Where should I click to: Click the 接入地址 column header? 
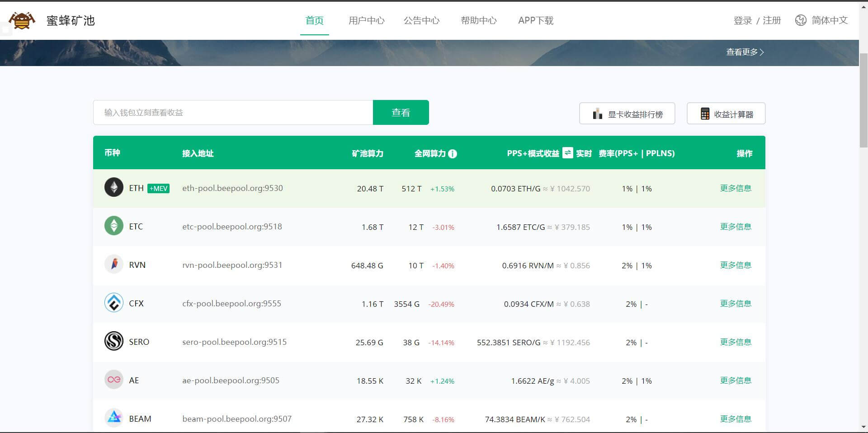pyautogui.click(x=198, y=153)
